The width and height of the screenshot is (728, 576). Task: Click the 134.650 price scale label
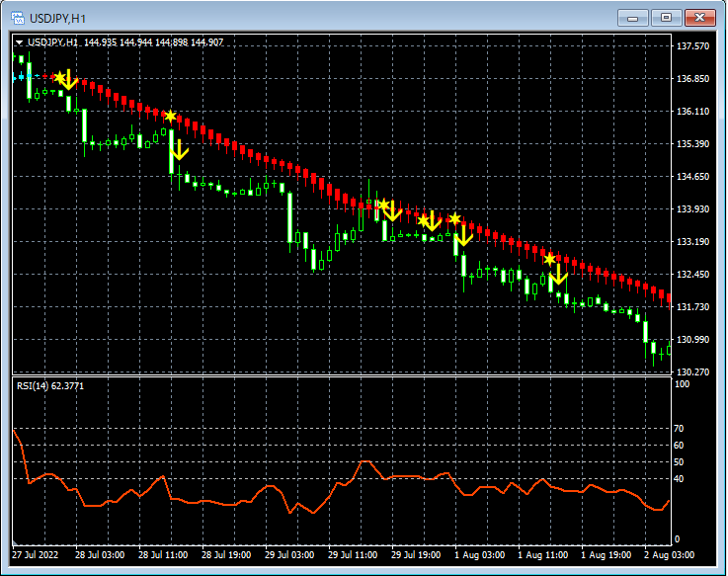(x=692, y=176)
